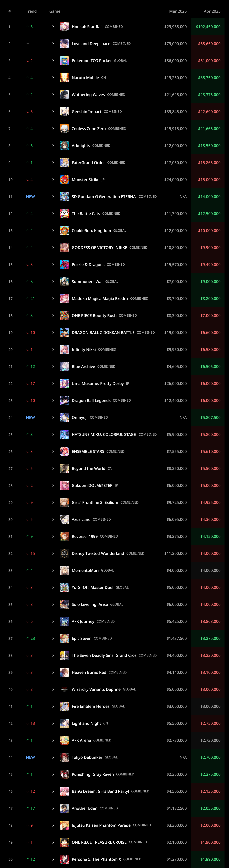
Task: Click the Disney Twisted-Wonderland game icon
Action: coord(64,553)
